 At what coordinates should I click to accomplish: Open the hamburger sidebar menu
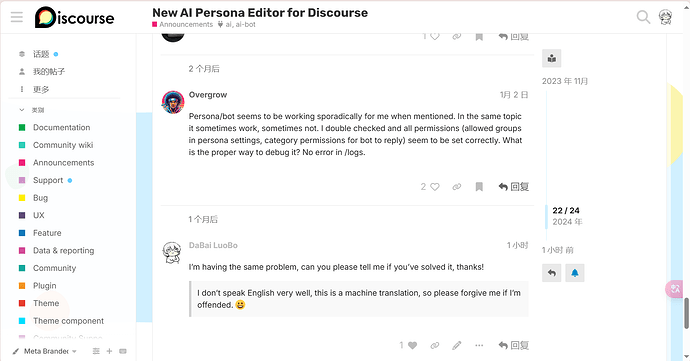17,17
